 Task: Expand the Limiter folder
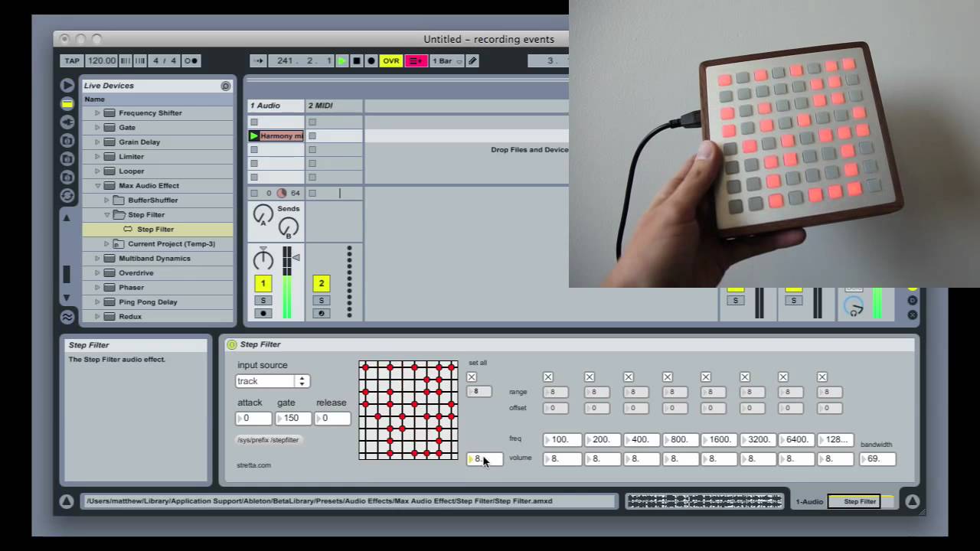point(97,156)
